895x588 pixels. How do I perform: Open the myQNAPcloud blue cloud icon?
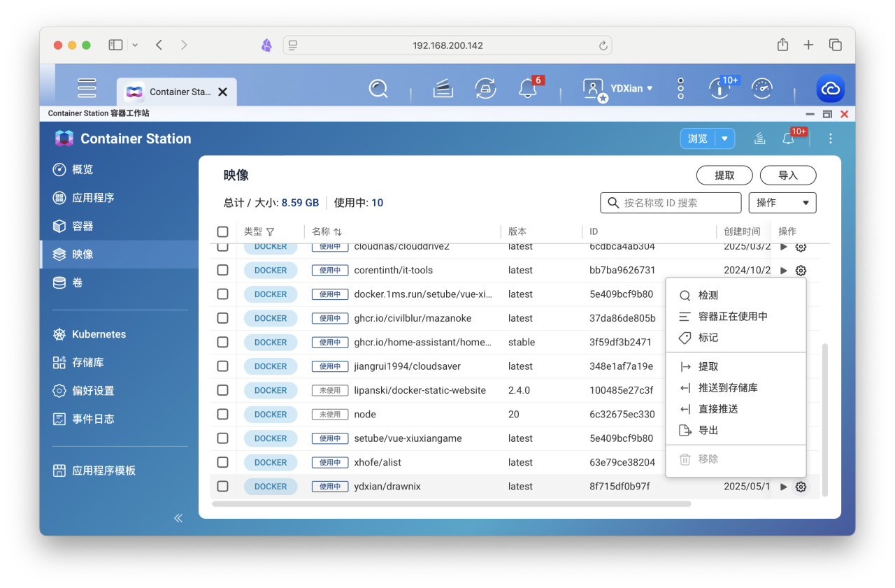coord(831,89)
